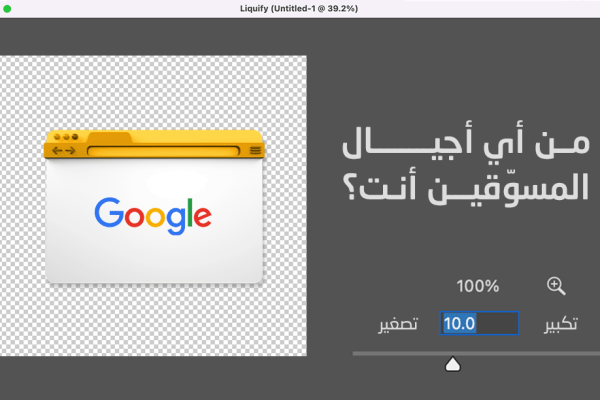Click the yellow tab on the browser graphic
This screenshot has height=400, width=600.
point(109,137)
